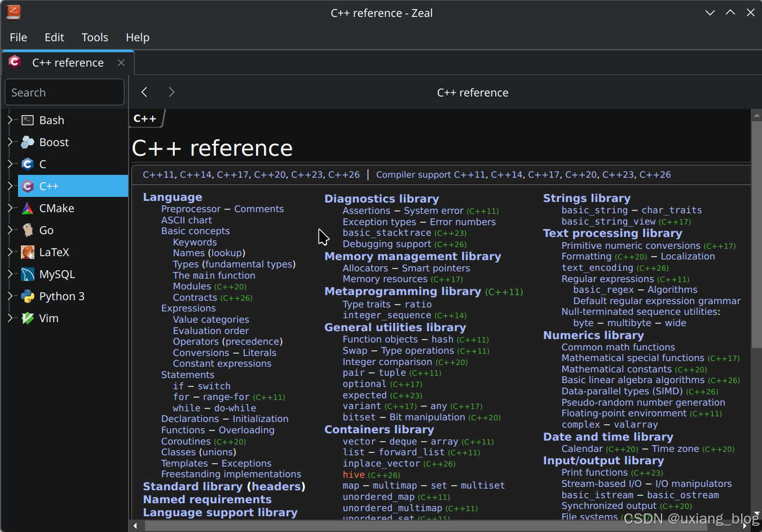Open the Containers library heading link
Screen dimensions: 762x532
(x=379, y=429)
